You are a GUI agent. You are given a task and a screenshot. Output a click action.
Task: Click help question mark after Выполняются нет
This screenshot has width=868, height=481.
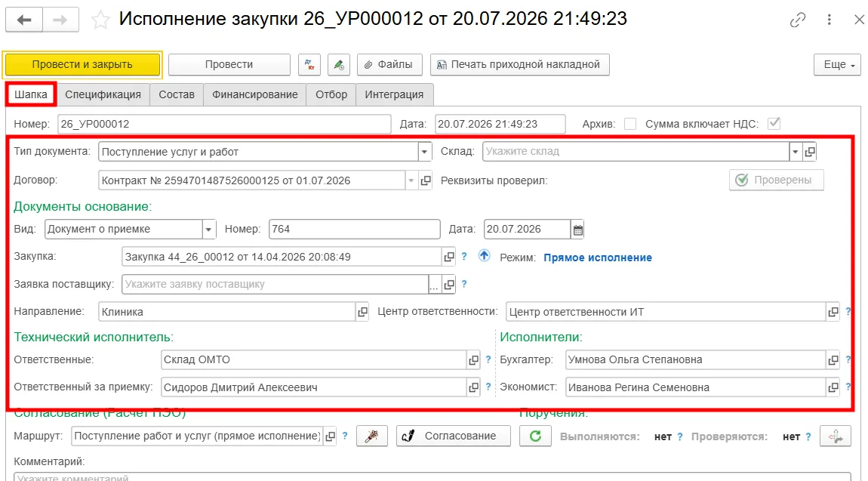click(x=680, y=436)
